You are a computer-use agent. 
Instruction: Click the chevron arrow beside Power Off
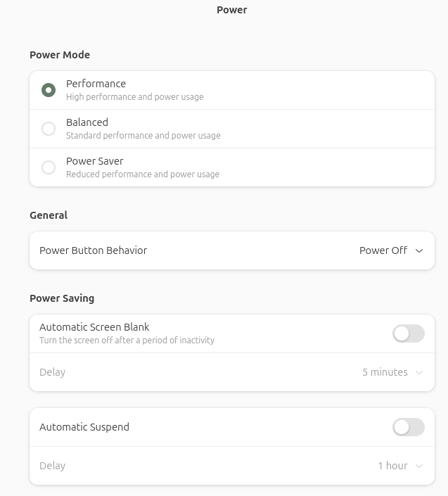tap(419, 250)
